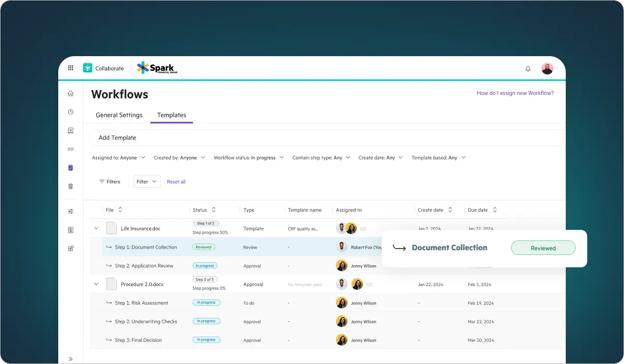Collapse the Life Insurance.doc row

coord(96,228)
